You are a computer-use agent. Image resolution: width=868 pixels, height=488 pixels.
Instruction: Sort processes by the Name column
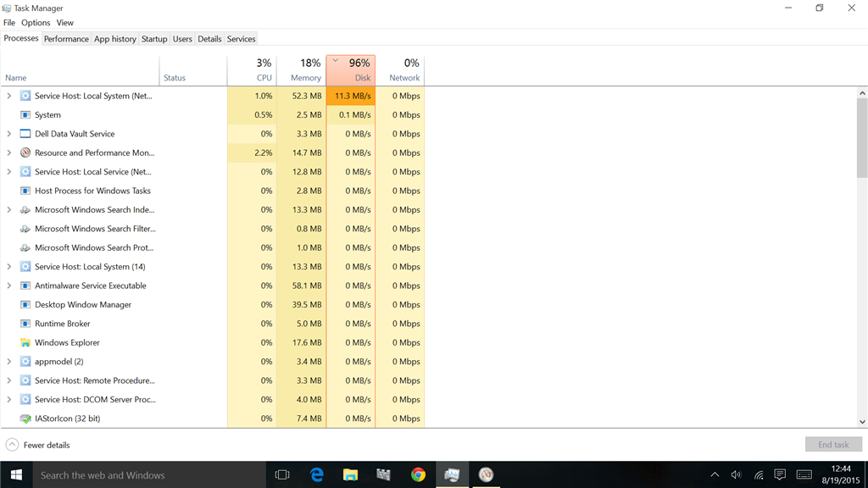pos(81,70)
